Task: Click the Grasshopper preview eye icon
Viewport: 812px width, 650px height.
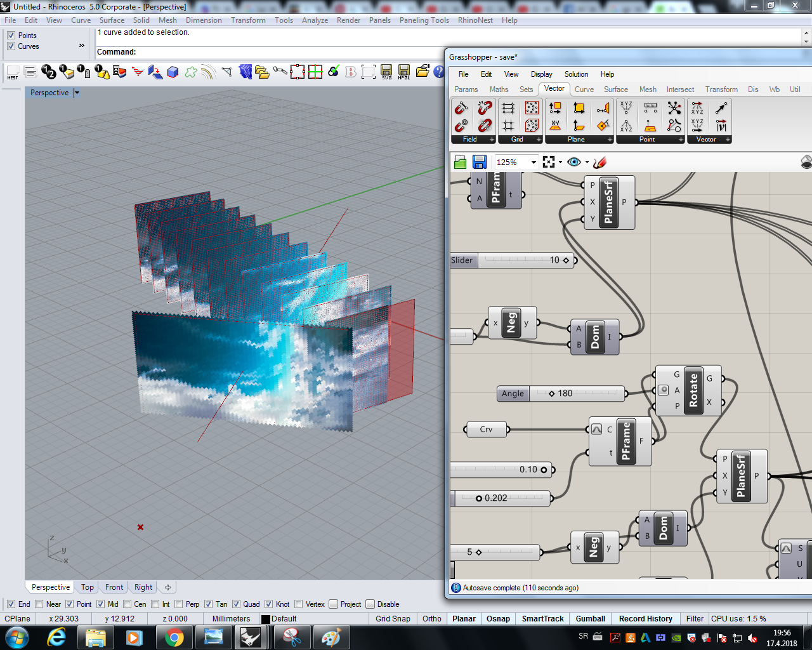Action: tap(574, 162)
